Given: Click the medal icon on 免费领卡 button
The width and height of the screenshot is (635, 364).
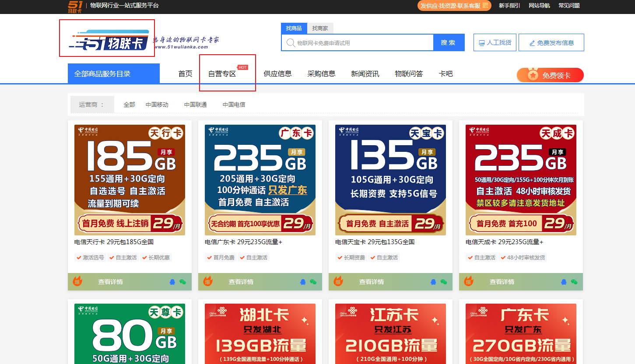Looking at the screenshot, I should [x=533, y=75].
